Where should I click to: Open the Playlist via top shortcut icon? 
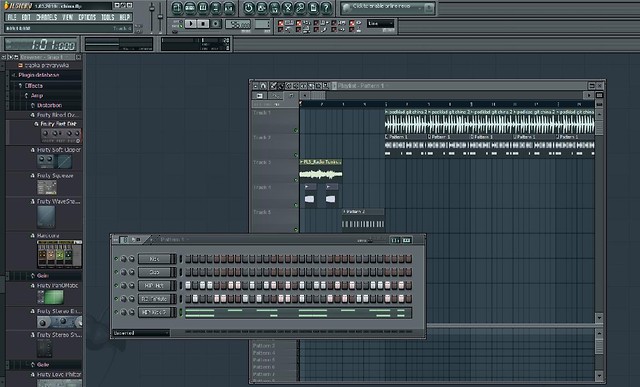tap(177, 8)
